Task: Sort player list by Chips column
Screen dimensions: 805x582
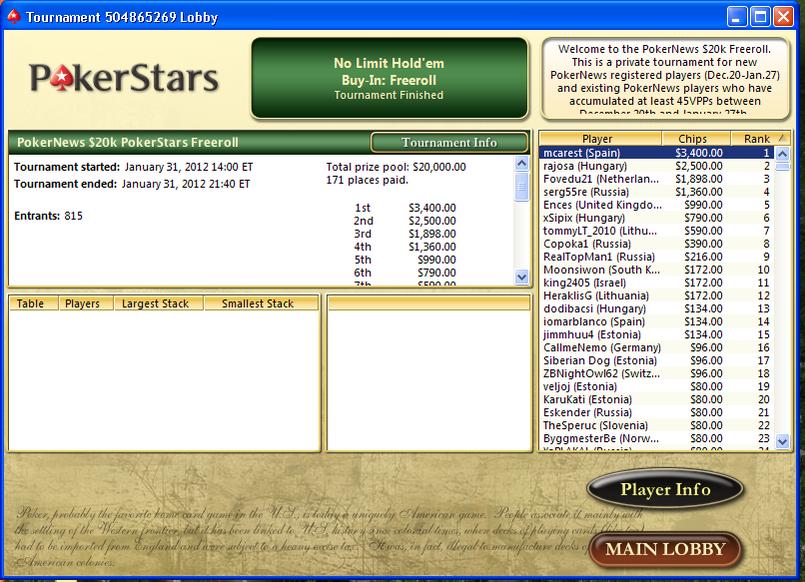Action: [x=695, y=139]
